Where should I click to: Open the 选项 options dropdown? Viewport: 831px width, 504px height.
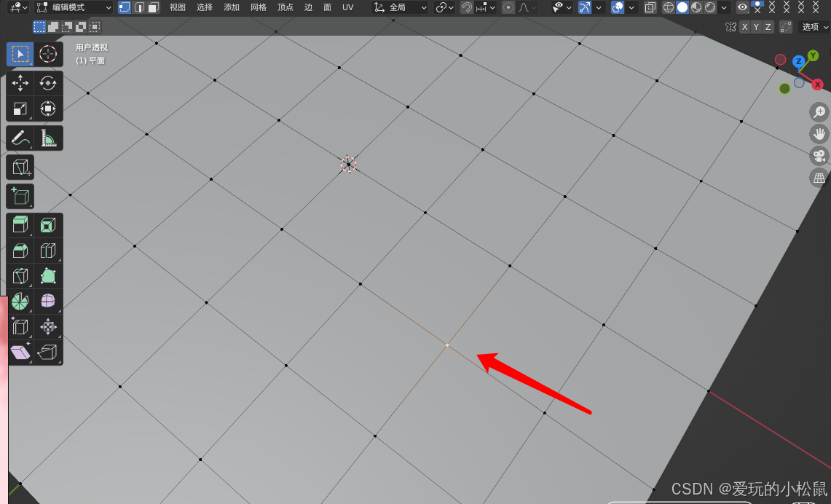click(x=814, y=27)
